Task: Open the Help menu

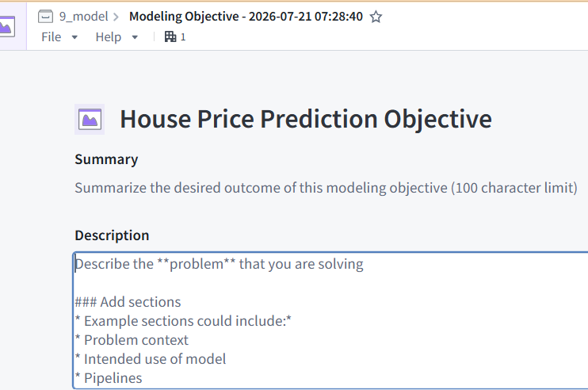Action: click(109, 37)
